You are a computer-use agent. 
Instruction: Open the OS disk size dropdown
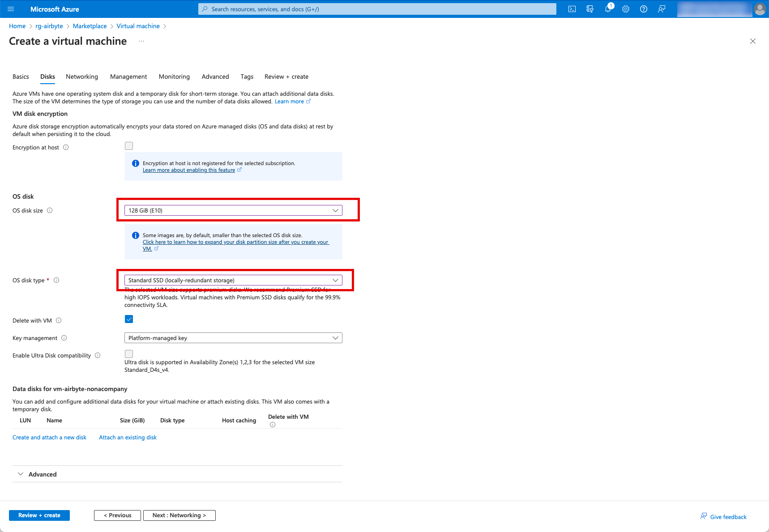pyautogui.click(x=233, y=210)
